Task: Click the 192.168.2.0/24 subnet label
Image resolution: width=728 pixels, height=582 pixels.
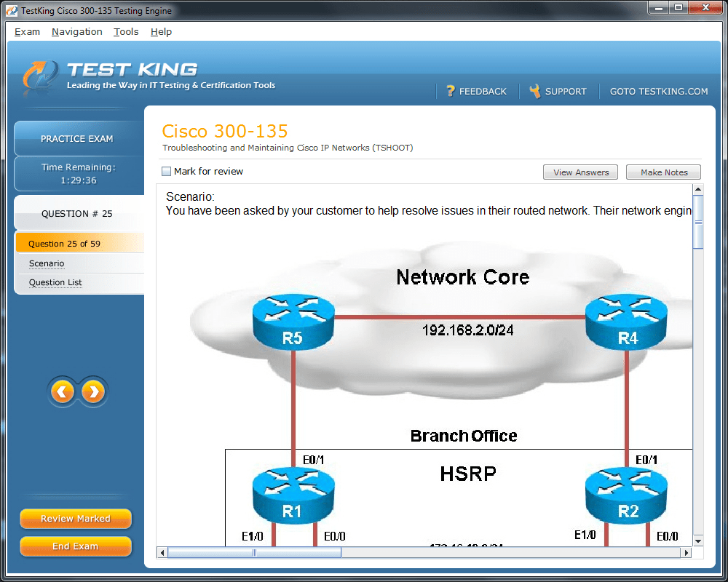Action: [x=467, y=330]
